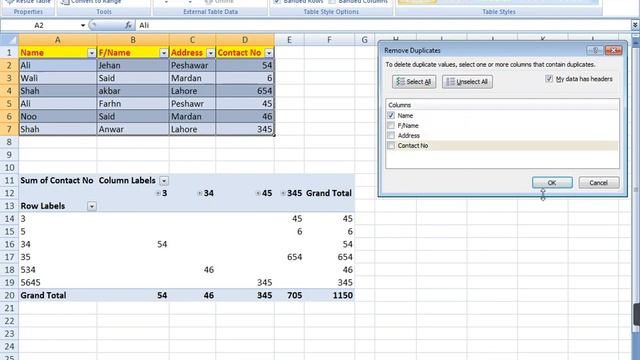Click the Sum of Contact No cell
Screen dimensions: 640x360
click(x=58, y=180)
